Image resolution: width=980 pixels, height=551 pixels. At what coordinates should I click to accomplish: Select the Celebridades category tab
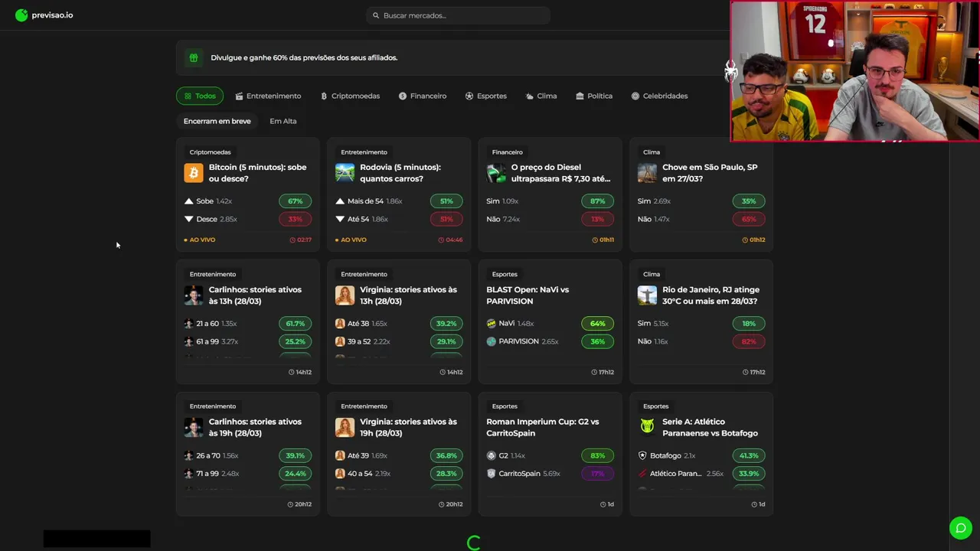click(x=659, y=96)
